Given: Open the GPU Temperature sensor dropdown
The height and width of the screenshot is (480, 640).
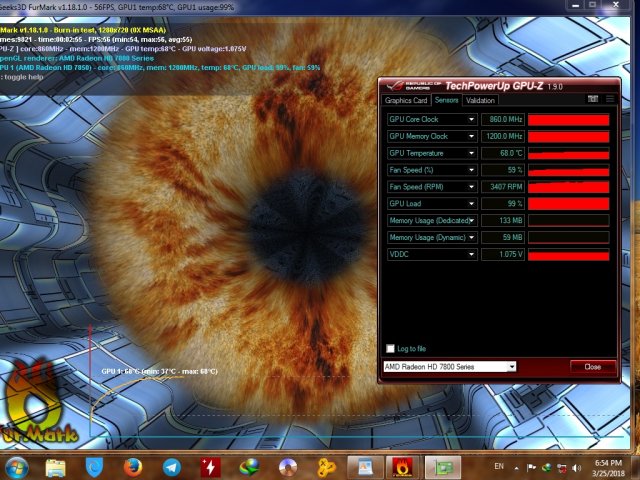Looking at the screenshot, I should [470, 153].
